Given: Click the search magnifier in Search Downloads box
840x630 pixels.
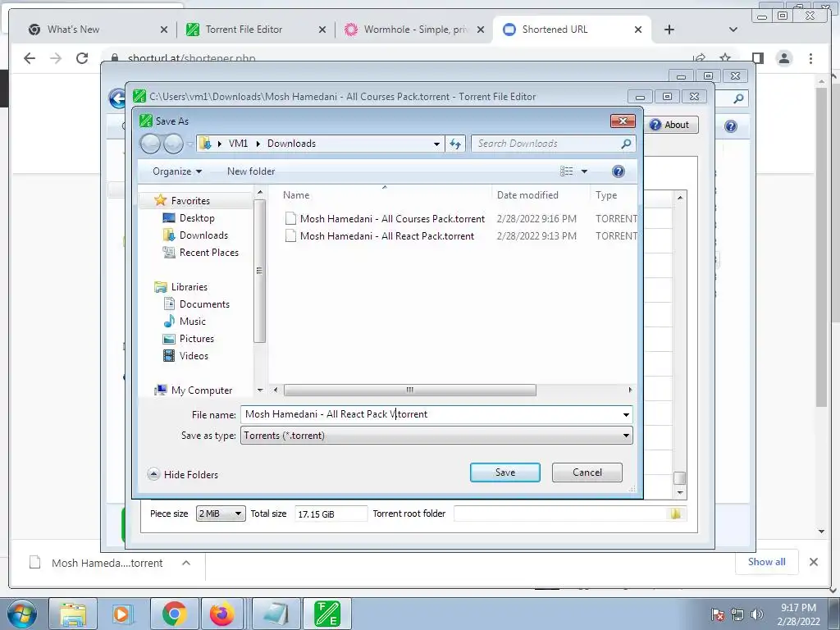Looking at the screenshot, I should coord(626,144).
